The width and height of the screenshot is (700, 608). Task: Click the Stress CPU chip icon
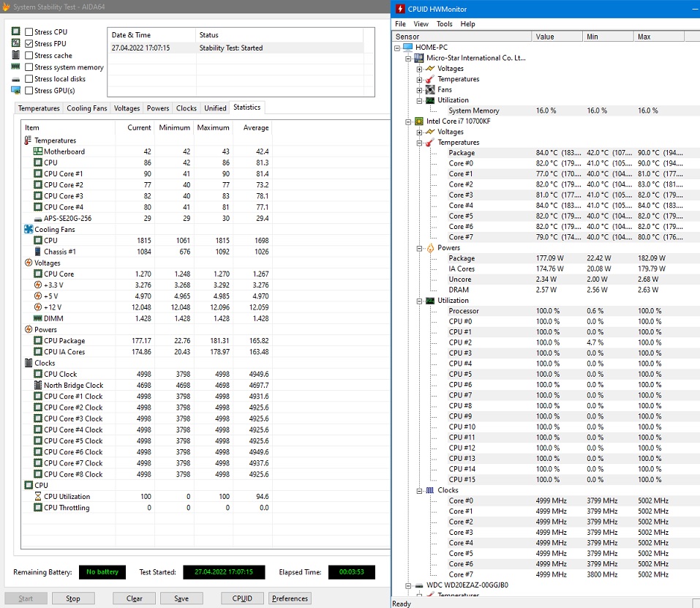pos(15,31)
